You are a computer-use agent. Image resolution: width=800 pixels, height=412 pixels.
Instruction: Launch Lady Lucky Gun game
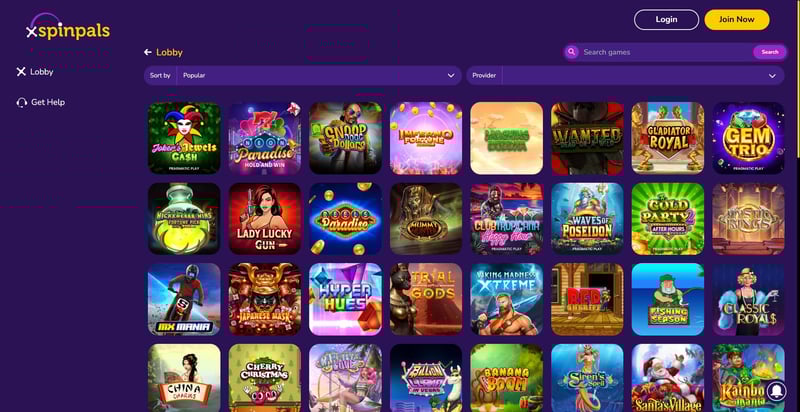tap(265, 219)
